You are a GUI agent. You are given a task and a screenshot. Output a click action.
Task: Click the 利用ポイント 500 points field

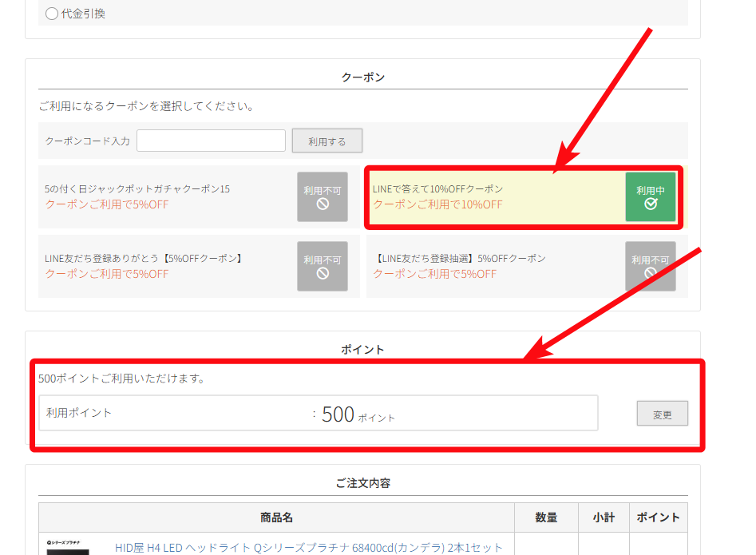318,414
